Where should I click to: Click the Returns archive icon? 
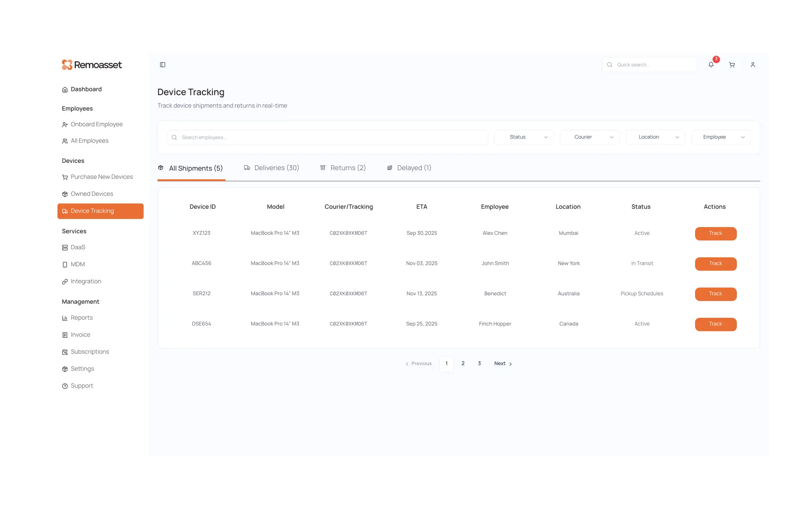click(x=323, y=168)
